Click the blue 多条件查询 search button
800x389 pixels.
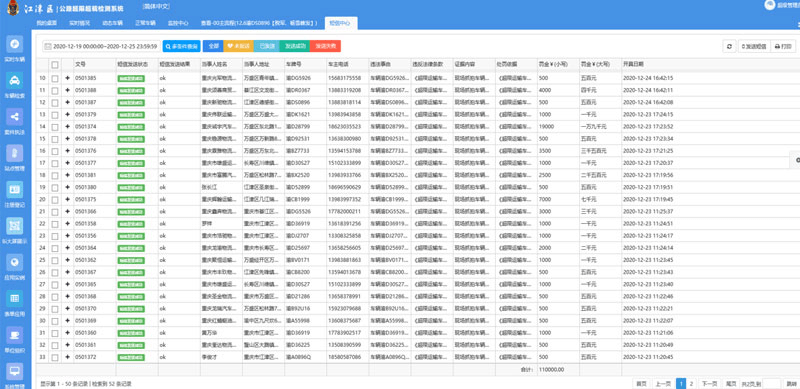(x=182, y=46)
